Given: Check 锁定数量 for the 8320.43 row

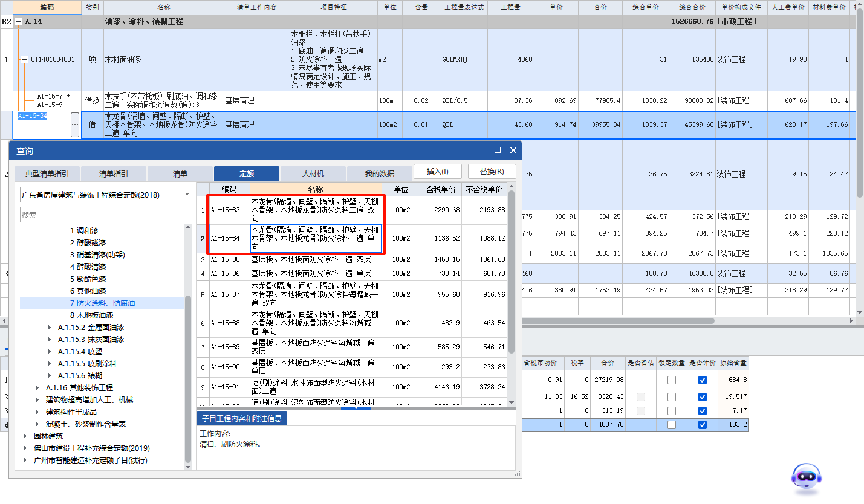Looking at the screenshot, I should 671,397.
